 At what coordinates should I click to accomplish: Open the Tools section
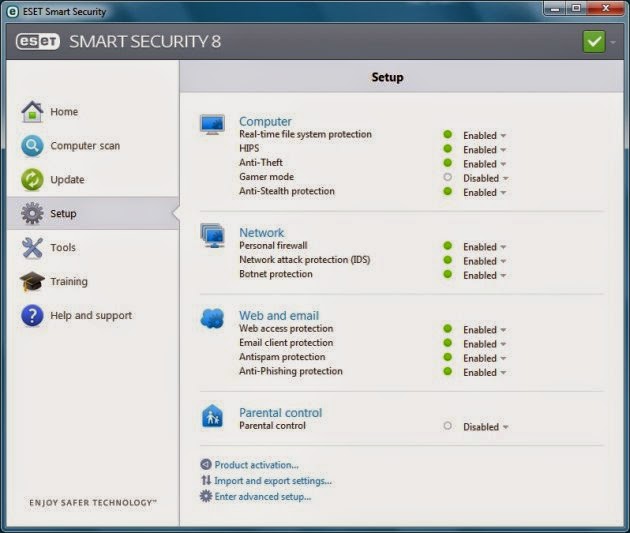(93, 247)
